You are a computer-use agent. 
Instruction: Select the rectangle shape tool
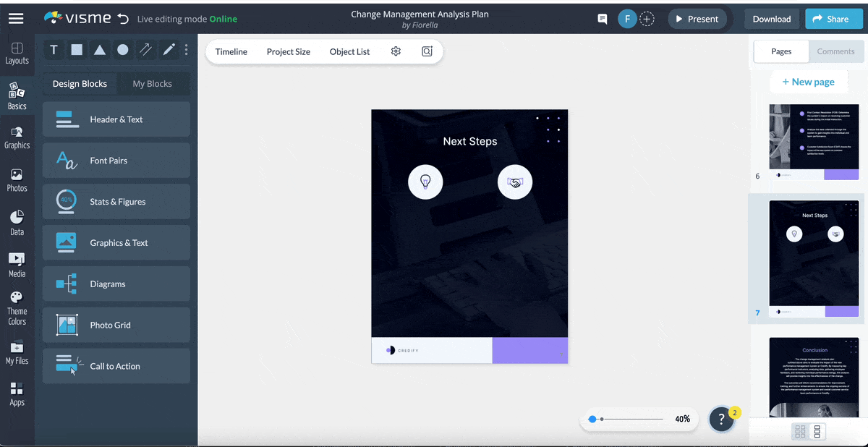coord(77,50)
